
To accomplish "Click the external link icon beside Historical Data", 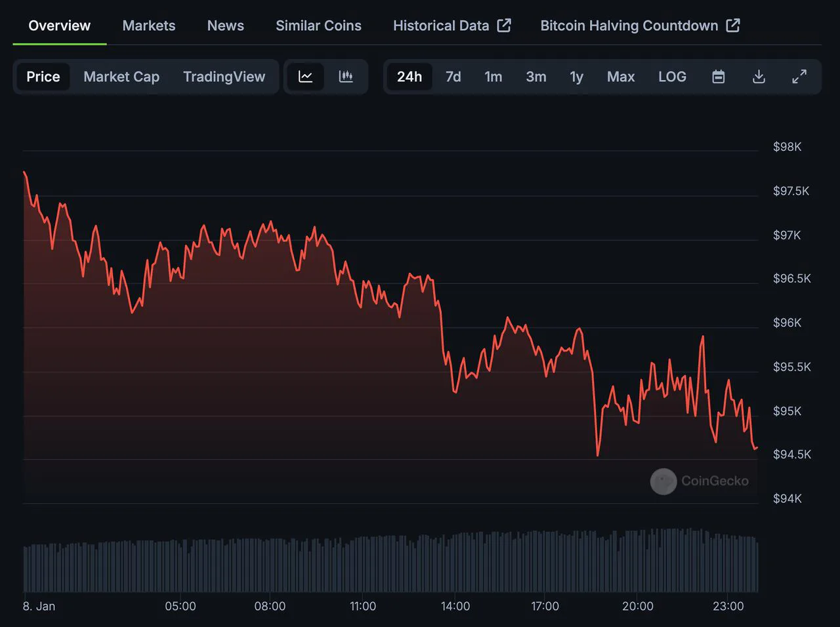I will click(x=504, y=26).
